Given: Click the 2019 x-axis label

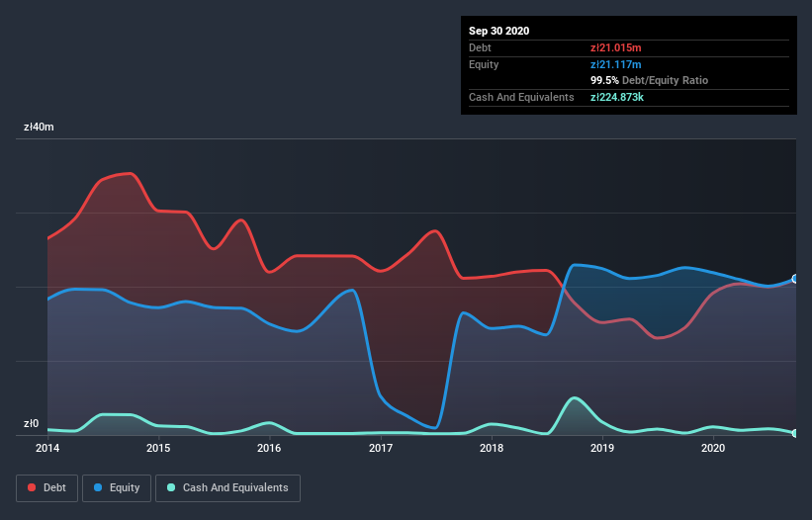Looking at the screenshot, I should pyautogui.click(x=602, y=448).
